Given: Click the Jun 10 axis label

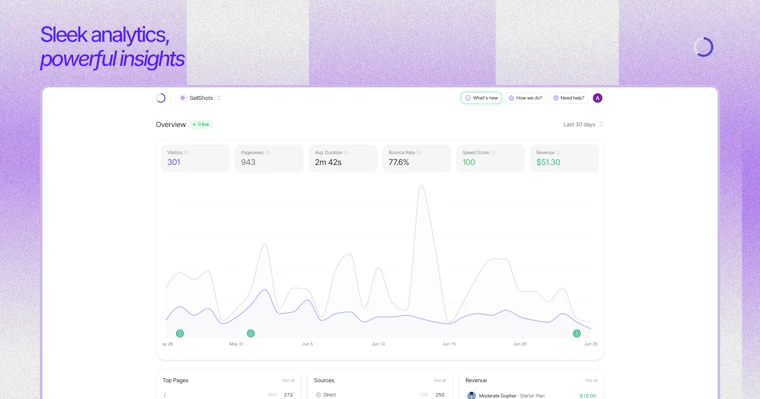Looking at the screenshot, I should (379, 344).
